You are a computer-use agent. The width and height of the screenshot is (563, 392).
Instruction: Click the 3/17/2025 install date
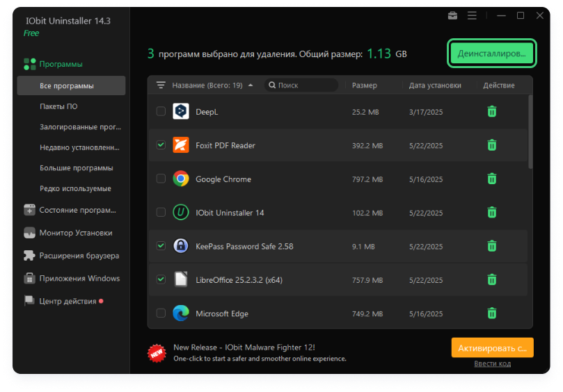click(426, 112)
